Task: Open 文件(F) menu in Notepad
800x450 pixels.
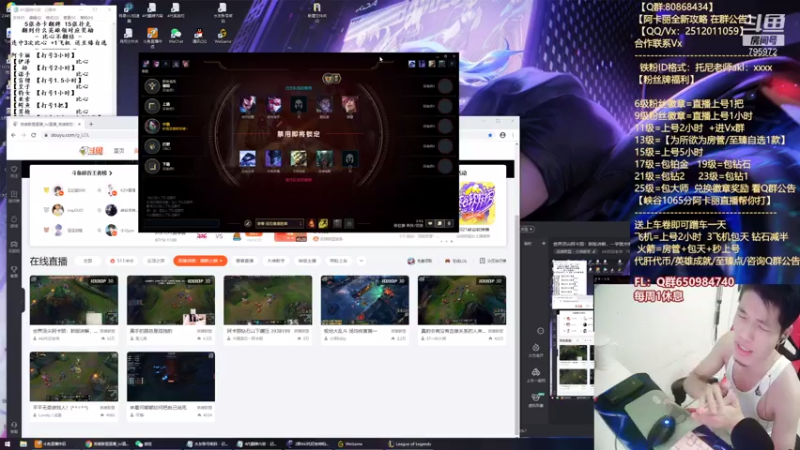Action: 19,17
